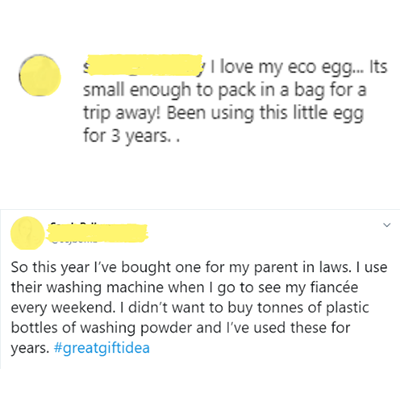Click the line 'trip away! Been using this little egg'
The height and width of the screenshot is (400, 400).
pyautogui.click(x=223, y=113)
